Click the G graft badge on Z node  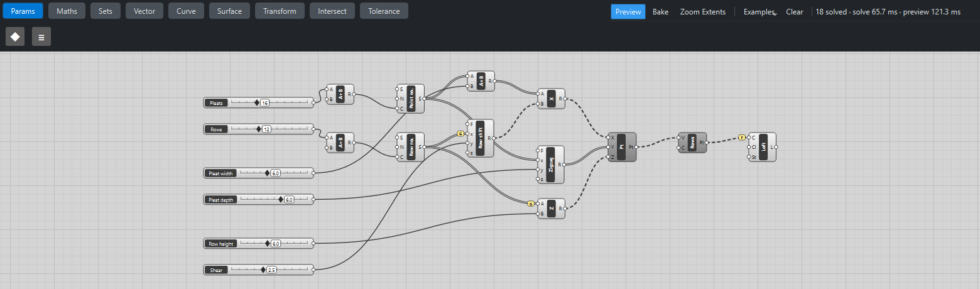point(531,204)
